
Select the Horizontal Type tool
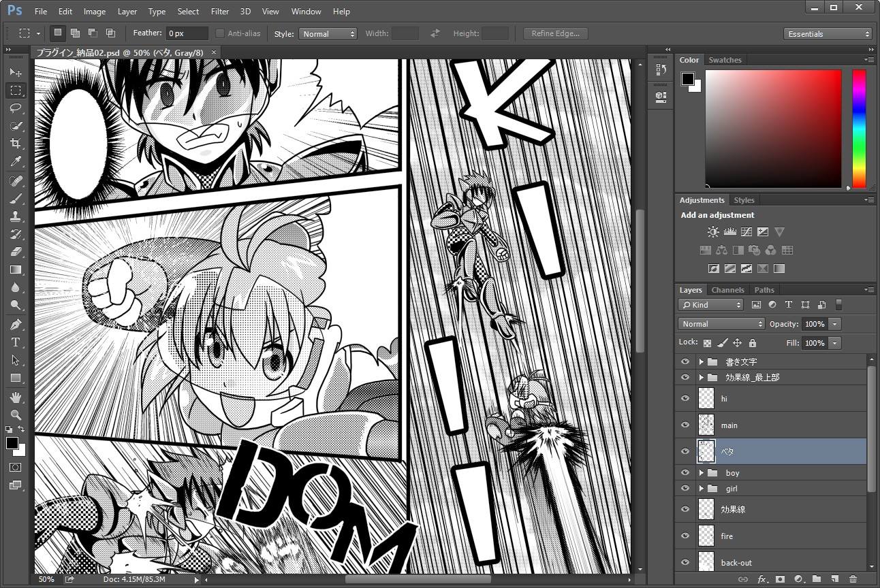click(x=16, y=342)
